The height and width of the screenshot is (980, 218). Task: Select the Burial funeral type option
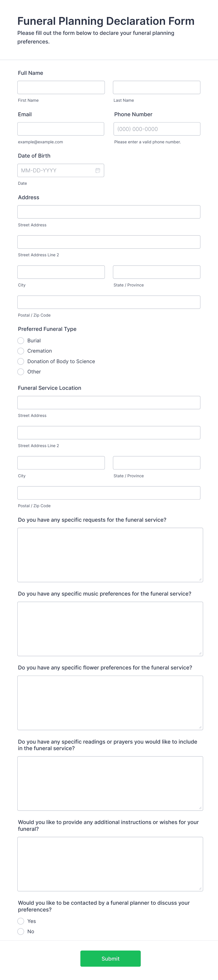point(21,340)
